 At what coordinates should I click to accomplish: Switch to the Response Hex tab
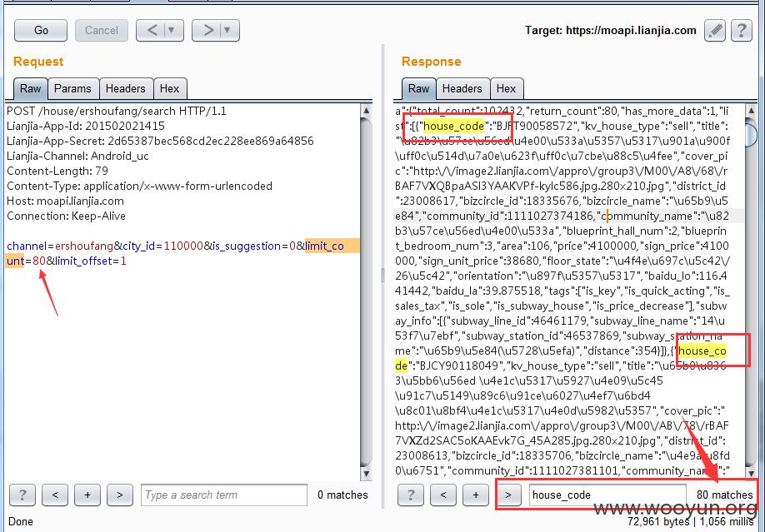(506, 89)
